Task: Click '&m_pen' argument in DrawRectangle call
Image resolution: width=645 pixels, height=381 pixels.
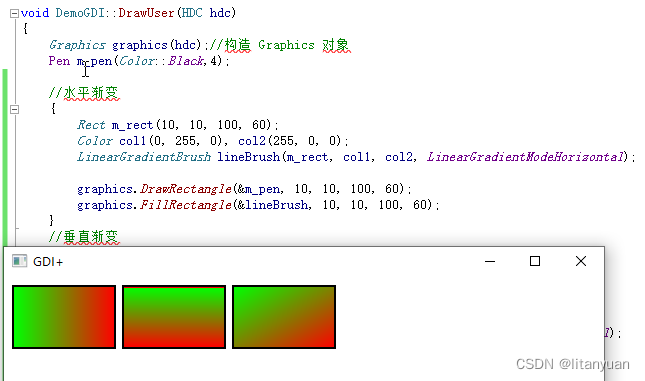Action: (259, 189)
